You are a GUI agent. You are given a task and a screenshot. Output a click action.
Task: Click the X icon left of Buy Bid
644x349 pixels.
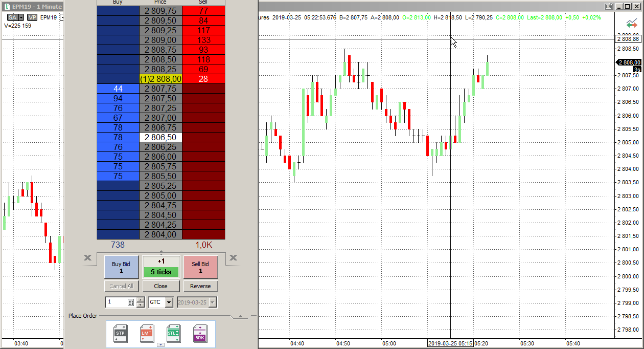[87, 258]
